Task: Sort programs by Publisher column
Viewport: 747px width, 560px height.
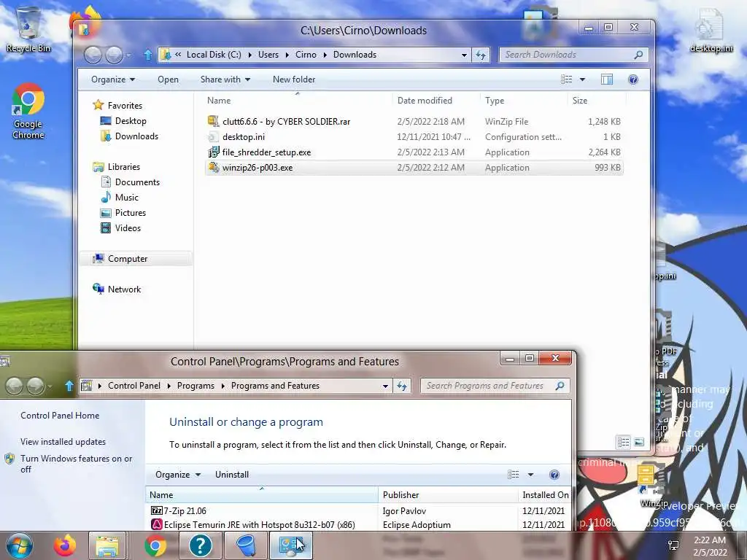Action: pos(448,495)
